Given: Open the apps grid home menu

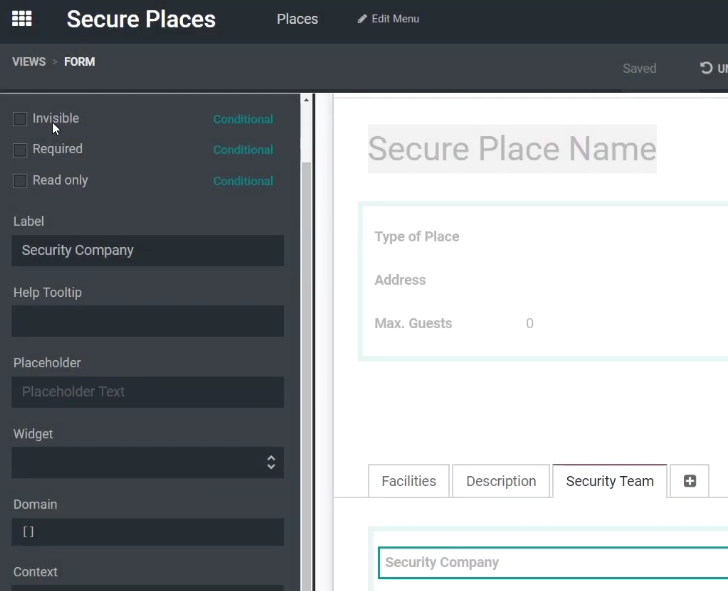Looking at the screenshot, I should (x=22, y=19).
